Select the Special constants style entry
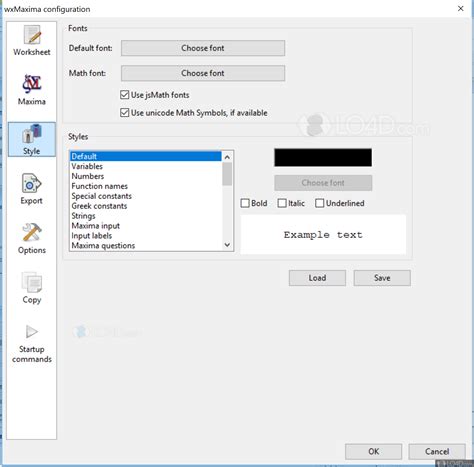Image resolution: width=474 pixels, height=467 pixels. point(146,196)
